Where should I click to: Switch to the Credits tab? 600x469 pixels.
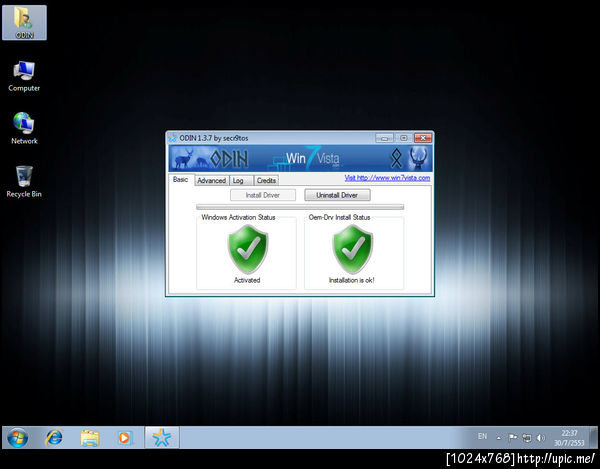coord(266,181)
